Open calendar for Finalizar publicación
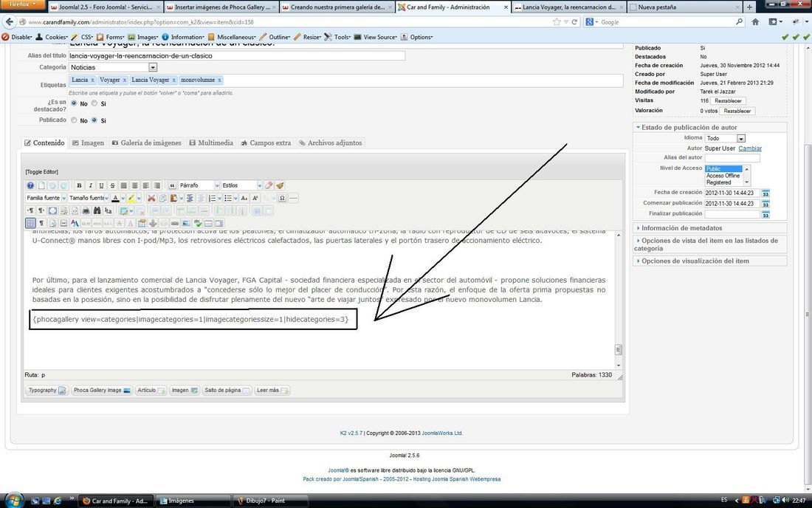 765,214
